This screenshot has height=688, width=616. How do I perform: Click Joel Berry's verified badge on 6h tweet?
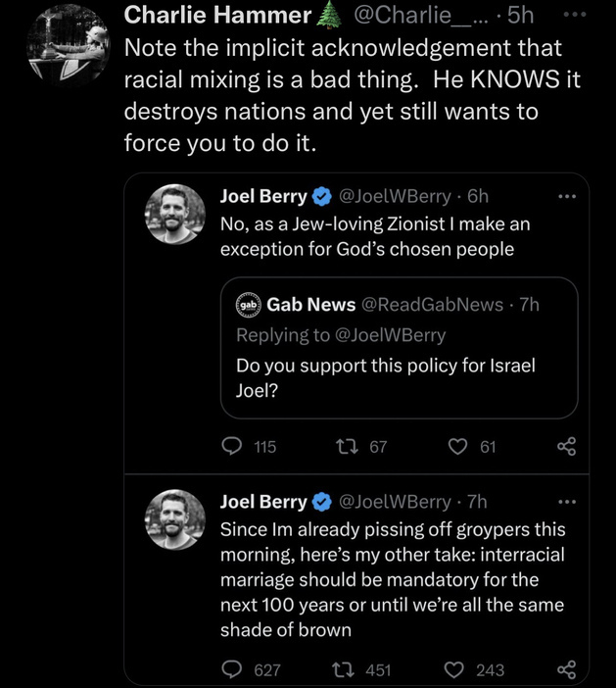[x=321, y=198]
